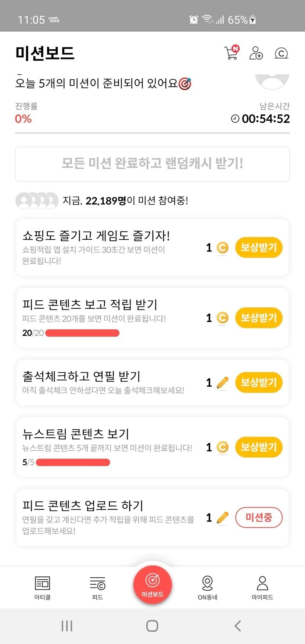Tap the 5/5 뉴스트림 progress bar
This screenshot has height=644, width=305.
73,462
